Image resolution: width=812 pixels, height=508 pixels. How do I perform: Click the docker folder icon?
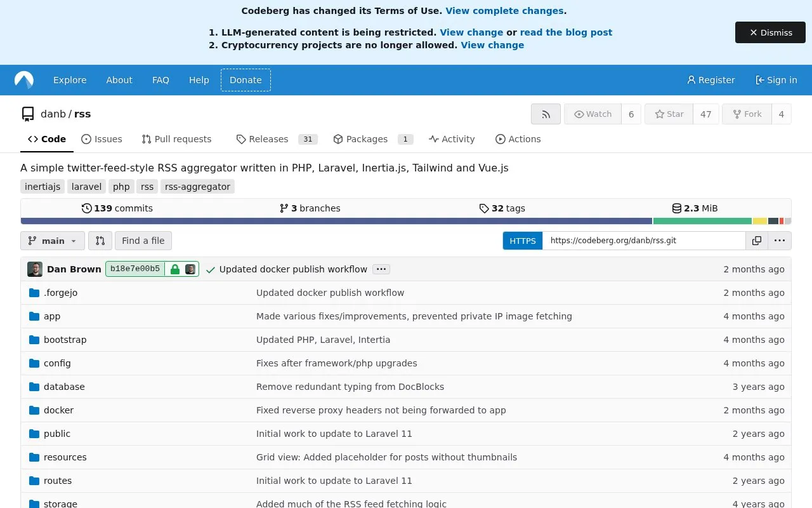[34, 410]
